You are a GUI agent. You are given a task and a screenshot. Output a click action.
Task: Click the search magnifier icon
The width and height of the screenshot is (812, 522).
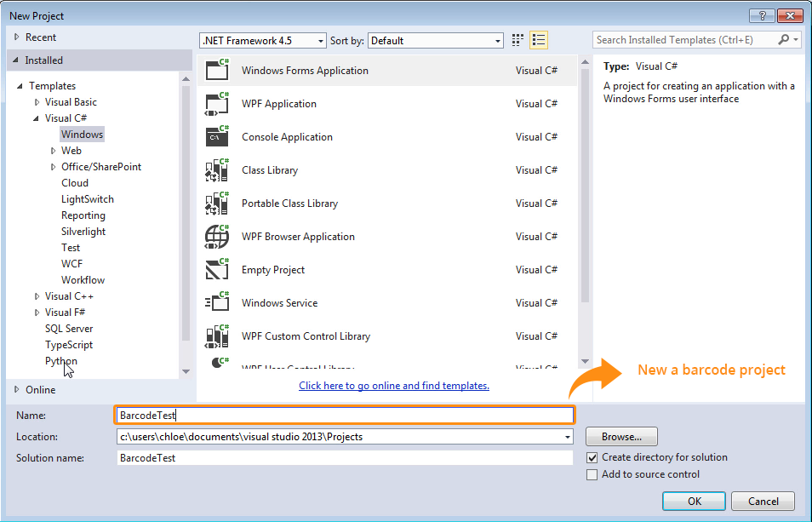click(784, 39)
